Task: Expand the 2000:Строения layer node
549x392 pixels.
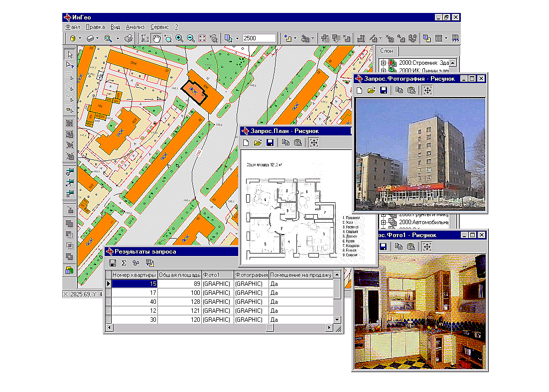Action: click(x=384, y=63)
